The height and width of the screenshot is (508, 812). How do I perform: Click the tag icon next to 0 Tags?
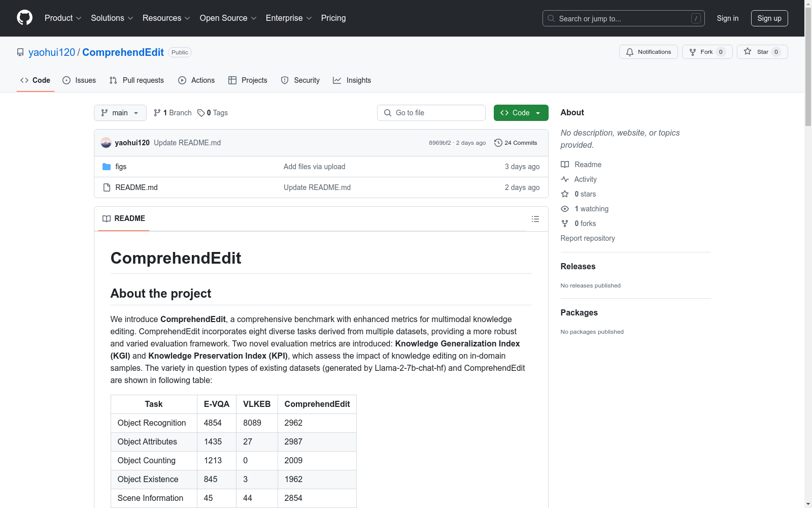(x=201, y=113)
